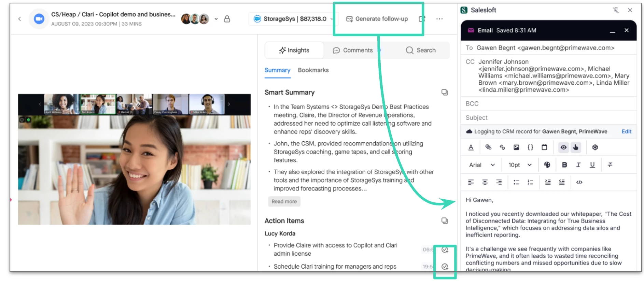Select April Williams video thumbnail
Screen dimensions: 644x284
click(61, 104)
